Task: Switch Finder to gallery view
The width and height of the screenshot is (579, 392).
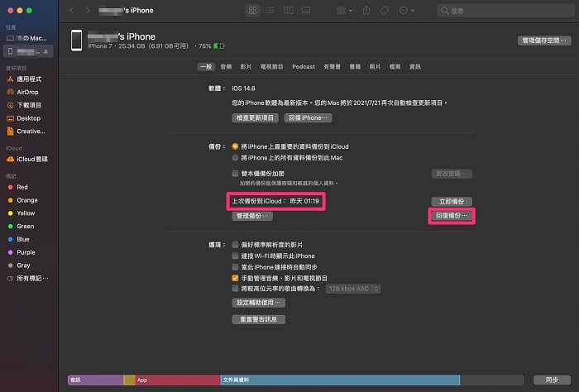Action: (306, 10)
